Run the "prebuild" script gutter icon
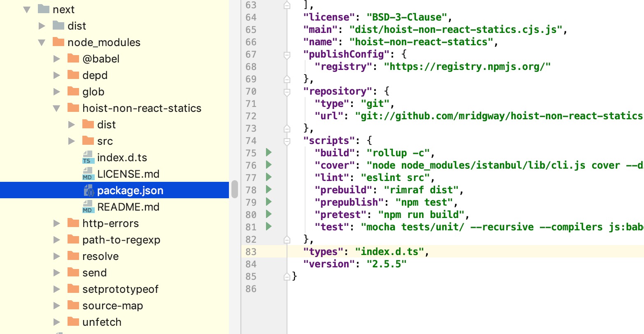The width and height of the screenshot is (644, 334). 268,190
